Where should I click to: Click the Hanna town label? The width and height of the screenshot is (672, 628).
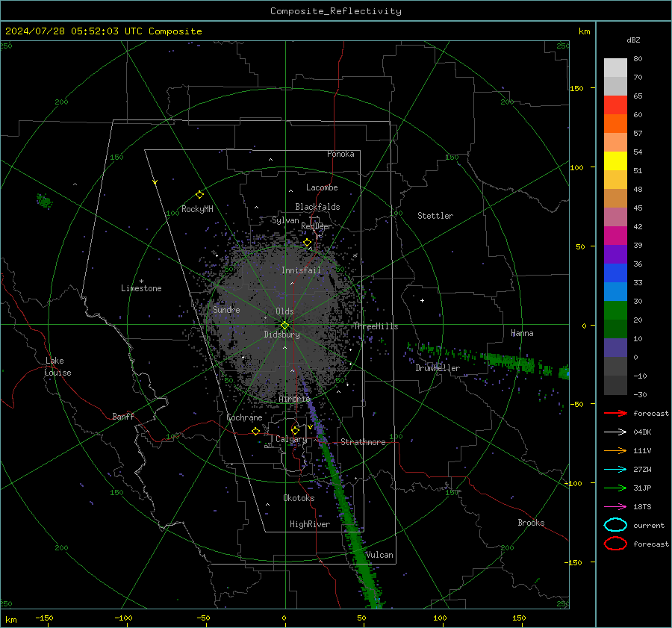(x=522, y=333)
